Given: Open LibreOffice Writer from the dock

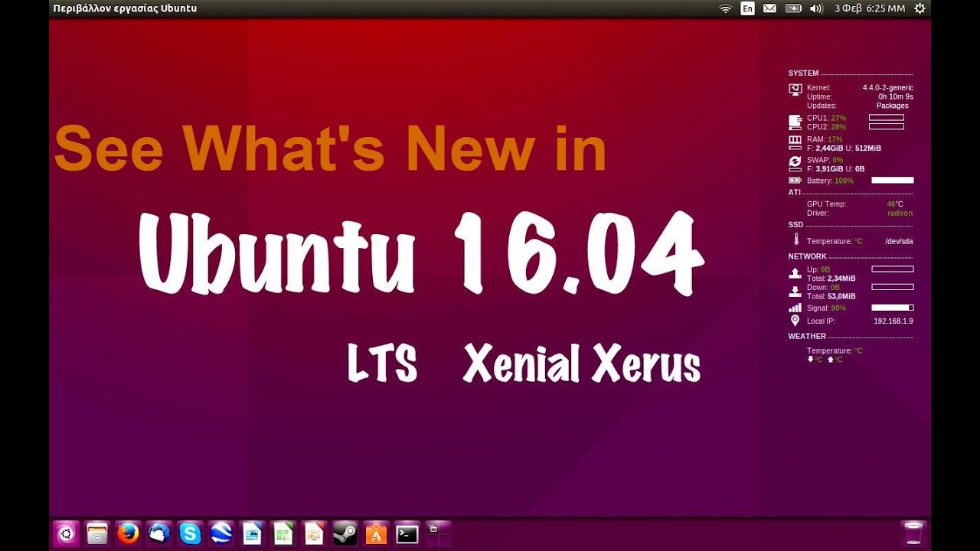Looking at the screenshot, I should tap(252, 533).
